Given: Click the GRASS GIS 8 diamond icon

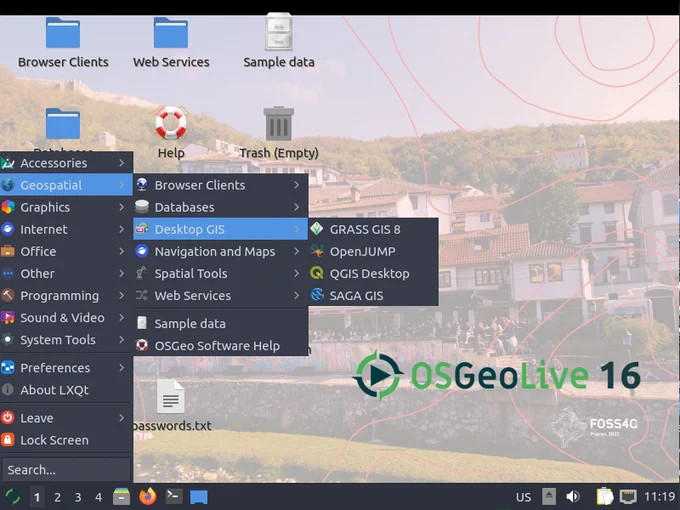Looking at the screenshot, I should coord(317,229).
